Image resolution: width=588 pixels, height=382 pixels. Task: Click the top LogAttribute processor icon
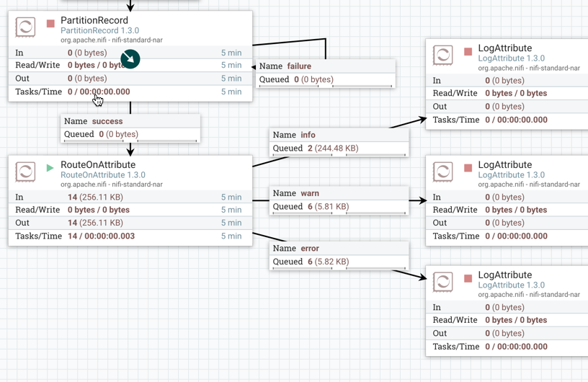tap(442, 55)
